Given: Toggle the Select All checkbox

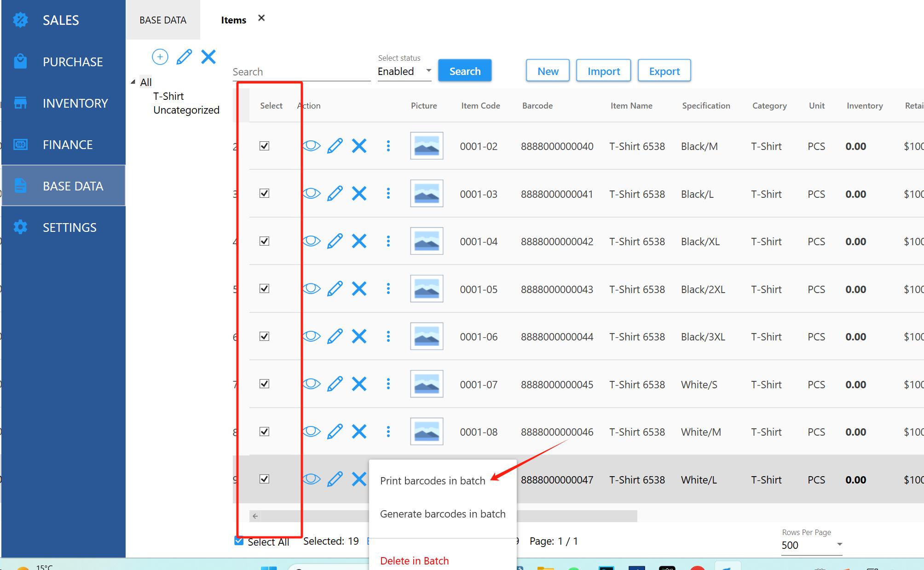Looking at the screenshot, I should (x=239, y=541).
